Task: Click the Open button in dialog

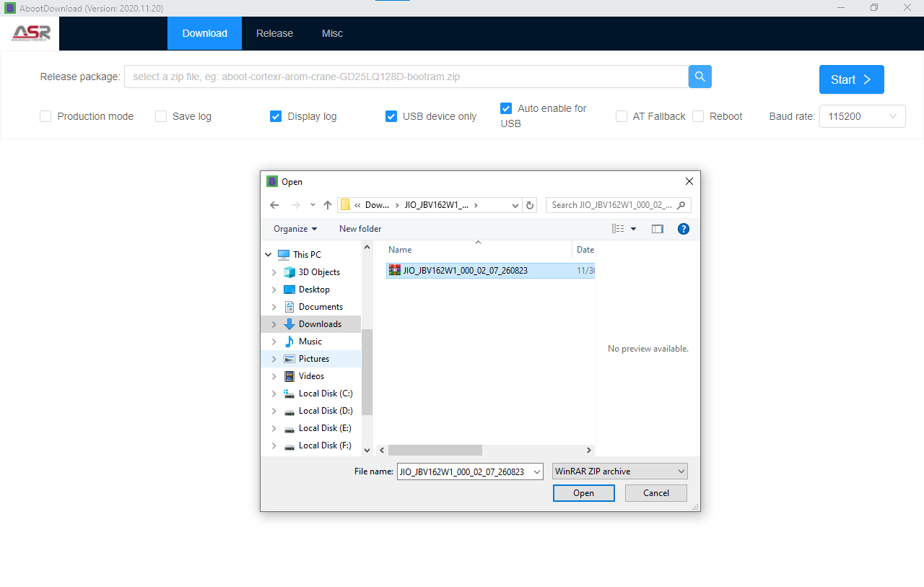Action: tap(583, 493)
